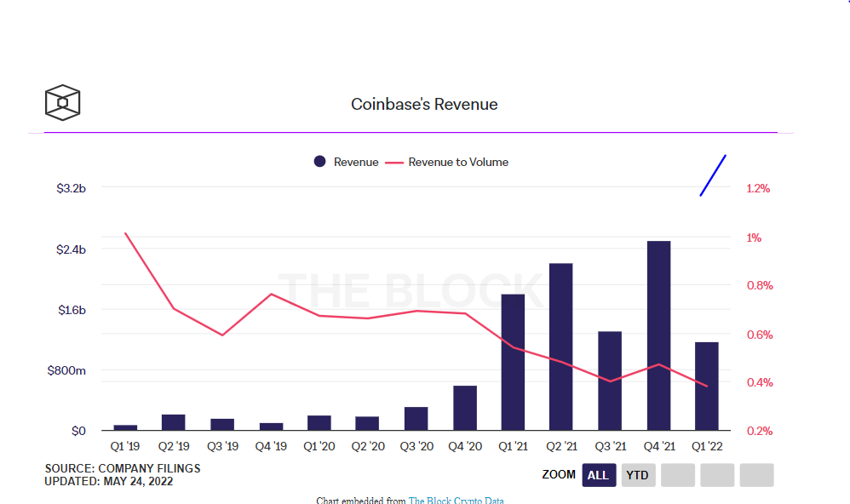Click the $800m y-axis label
The image size is (850, 504).
click(66, 370)
